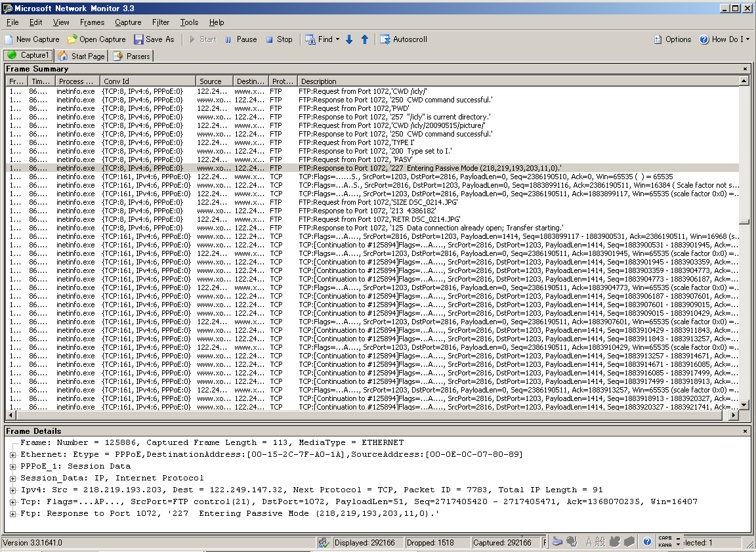756x552 pixels.
Task: Open the View menu
Action: pyautogui.click(x=61, y=22)
